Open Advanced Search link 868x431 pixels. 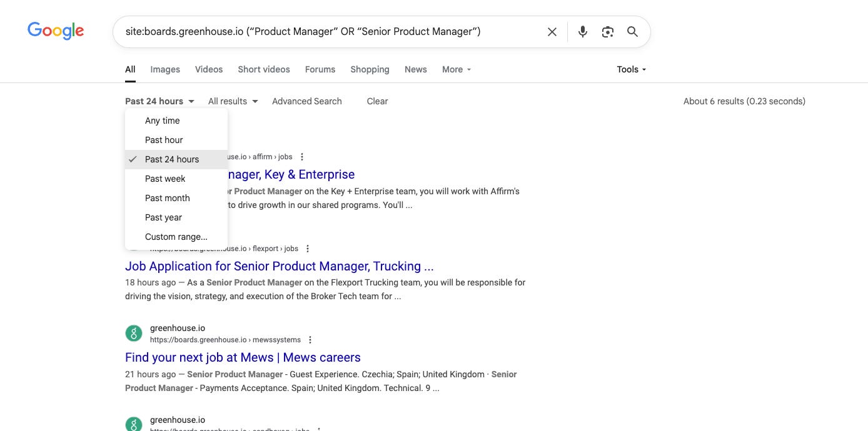[307, 101]
